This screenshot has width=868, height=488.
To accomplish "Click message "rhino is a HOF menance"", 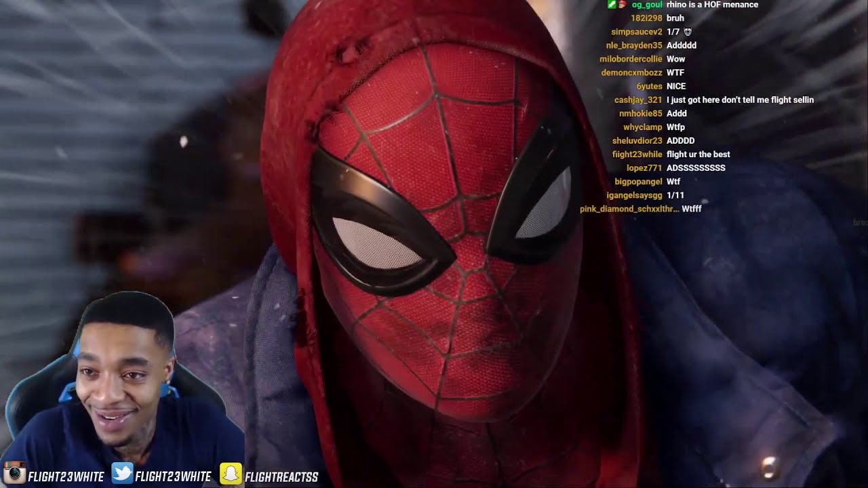I will [x=713, y=5].
